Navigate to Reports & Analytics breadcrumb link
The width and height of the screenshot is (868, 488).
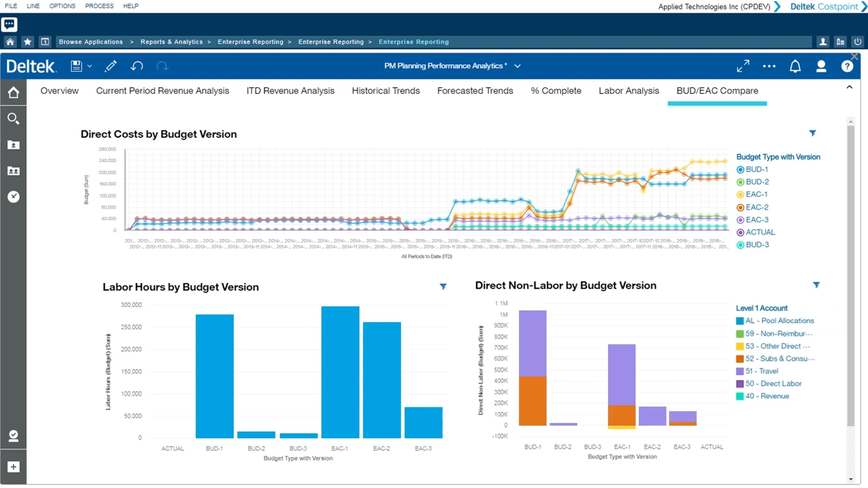172,42
